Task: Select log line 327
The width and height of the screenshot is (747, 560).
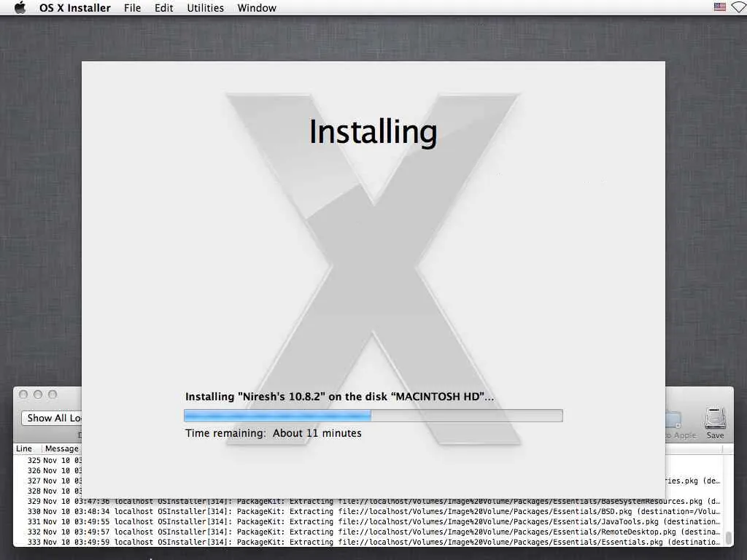Action: tap(47, 481)
